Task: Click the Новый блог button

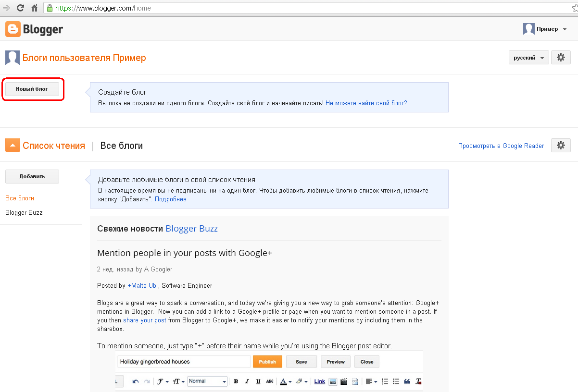Action: (x=32, y=89)
